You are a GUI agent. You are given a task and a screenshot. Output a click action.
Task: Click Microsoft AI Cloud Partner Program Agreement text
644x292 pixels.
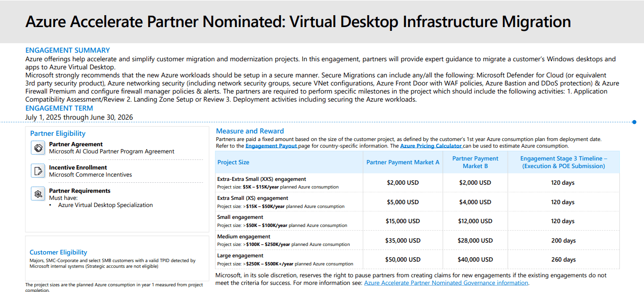click(x=112, y=151)
